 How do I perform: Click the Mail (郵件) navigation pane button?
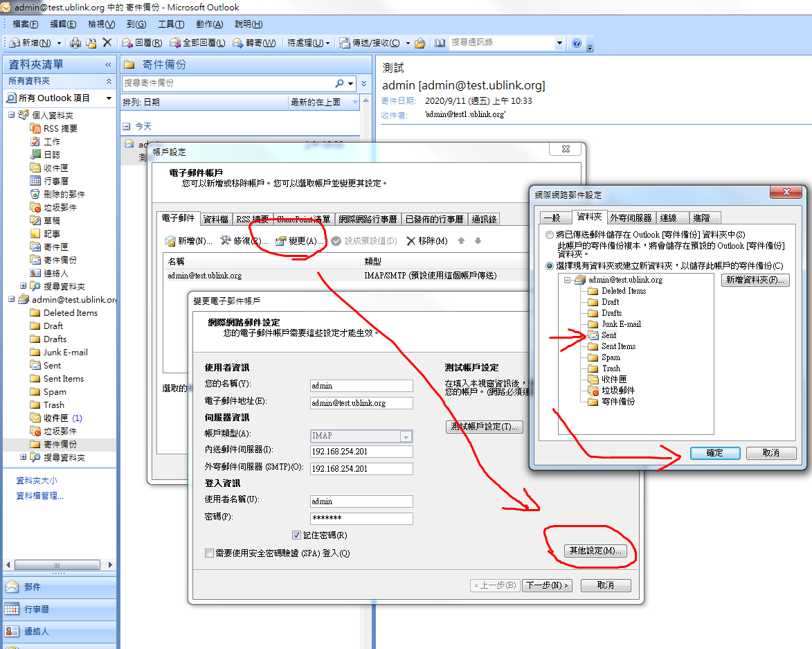pyautogui.click(x=33, y=587)
